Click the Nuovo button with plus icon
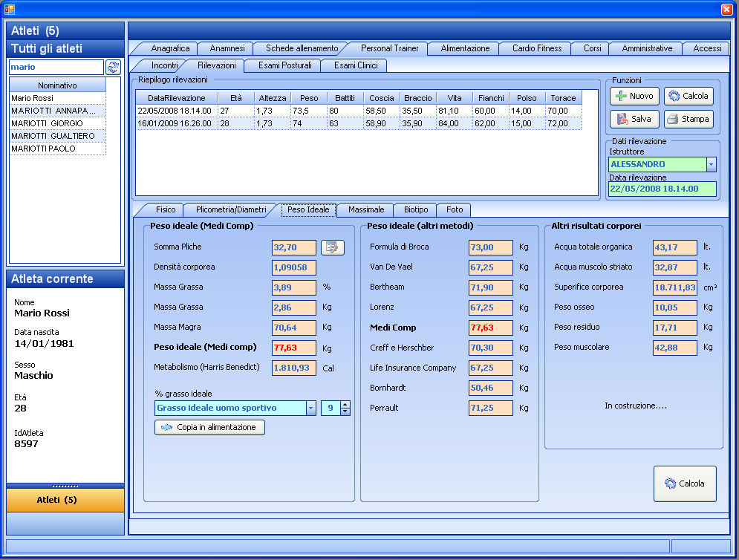The width and height of the screenshot is (739, 560). pos(634,96)
